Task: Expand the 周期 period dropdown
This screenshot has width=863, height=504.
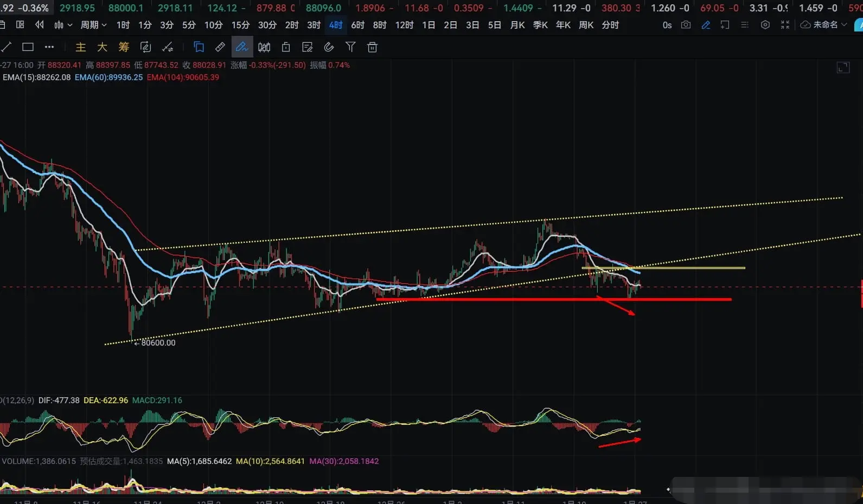Action: point(93,25)
